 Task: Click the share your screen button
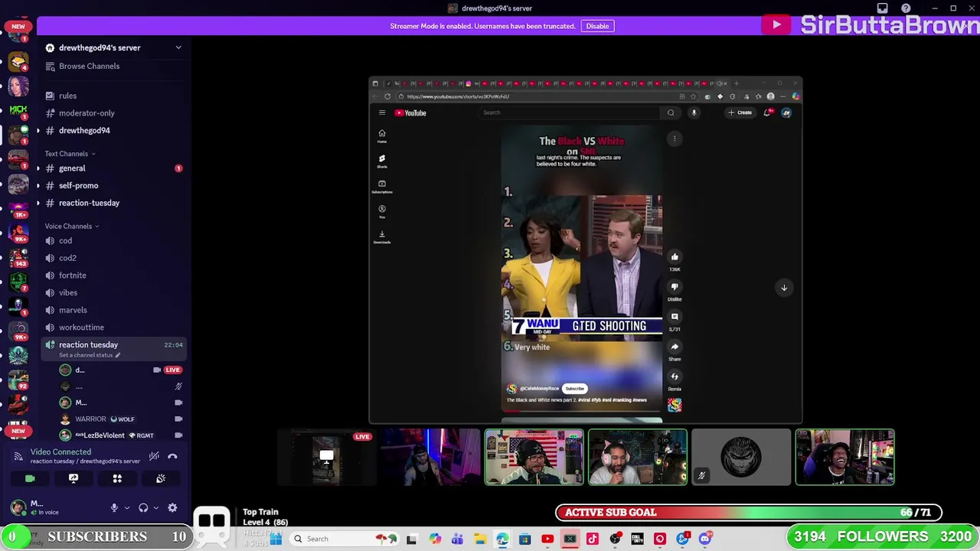pos(73,478)
